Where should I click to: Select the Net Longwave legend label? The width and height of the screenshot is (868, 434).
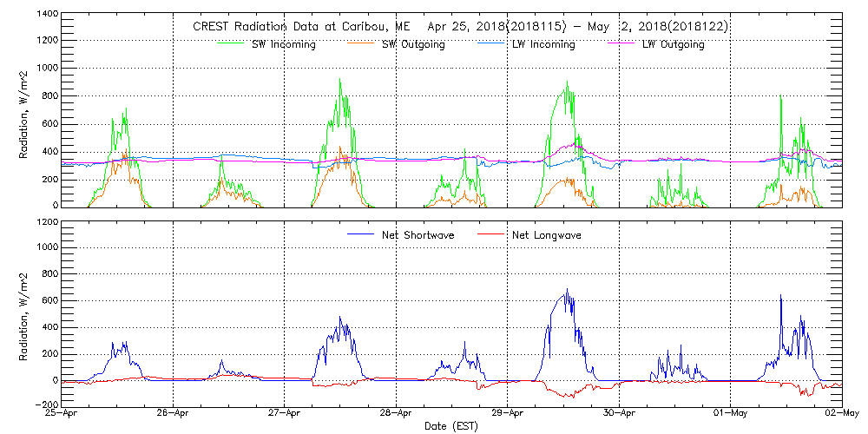click(x=546, y=235)
